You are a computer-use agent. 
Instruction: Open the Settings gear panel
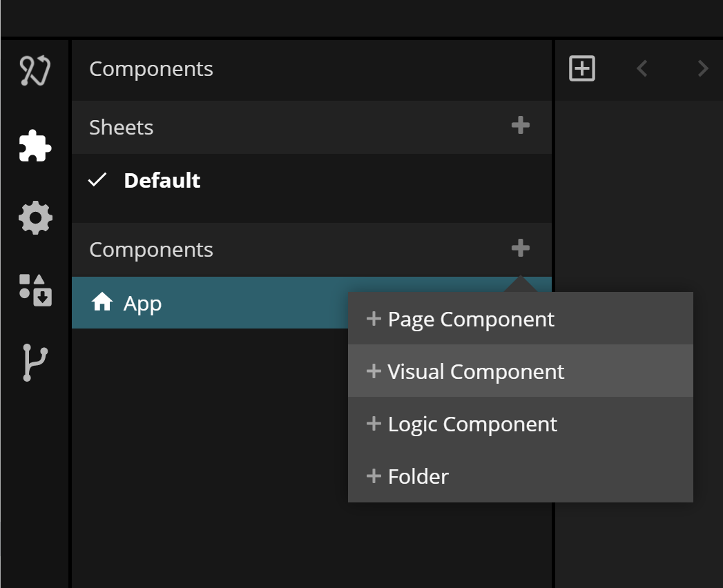35,218
